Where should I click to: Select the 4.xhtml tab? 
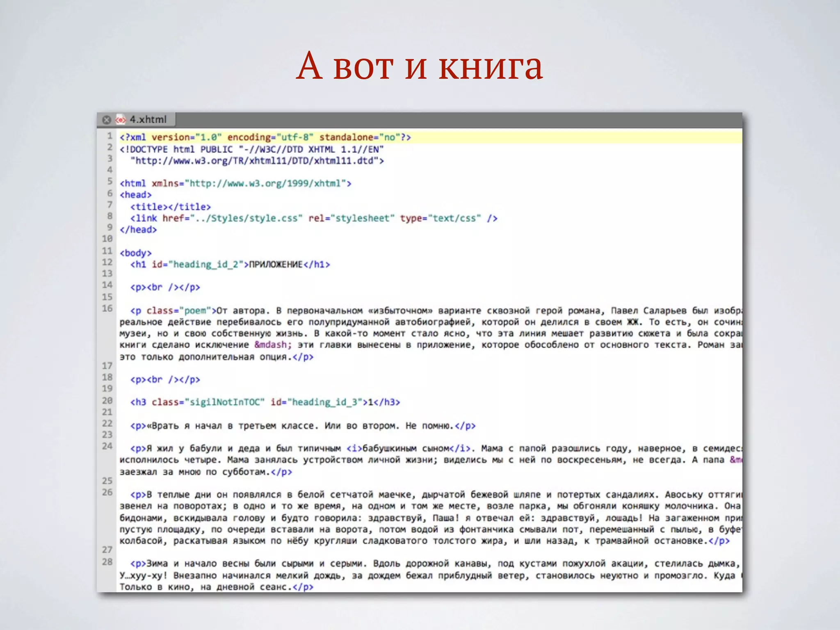tap(137, 119)
